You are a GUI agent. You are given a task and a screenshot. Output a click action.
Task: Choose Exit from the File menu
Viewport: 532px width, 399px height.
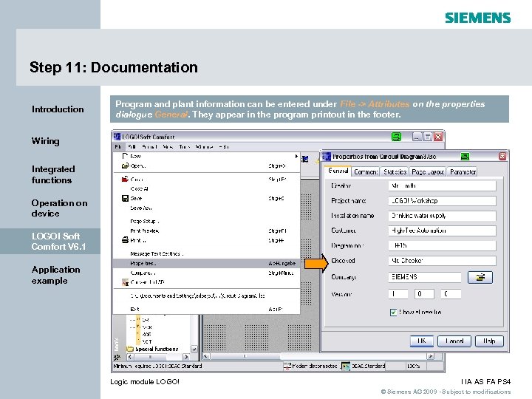click(206, 309)
